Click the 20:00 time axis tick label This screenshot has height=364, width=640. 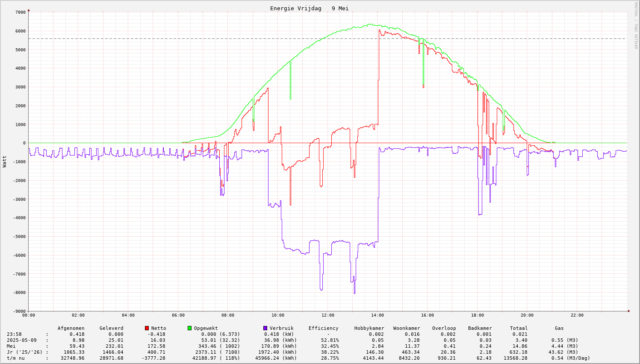[527, 315]
